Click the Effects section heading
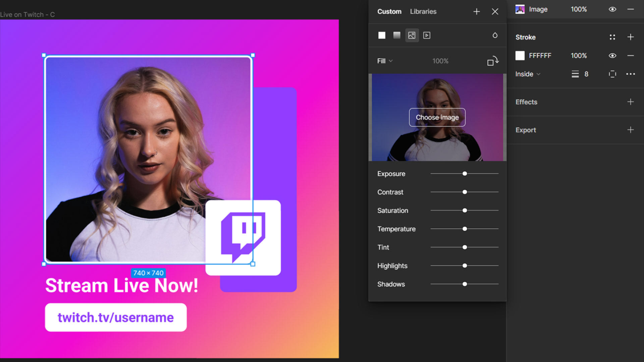The image size is (644, 362). (x=526, y=102)
